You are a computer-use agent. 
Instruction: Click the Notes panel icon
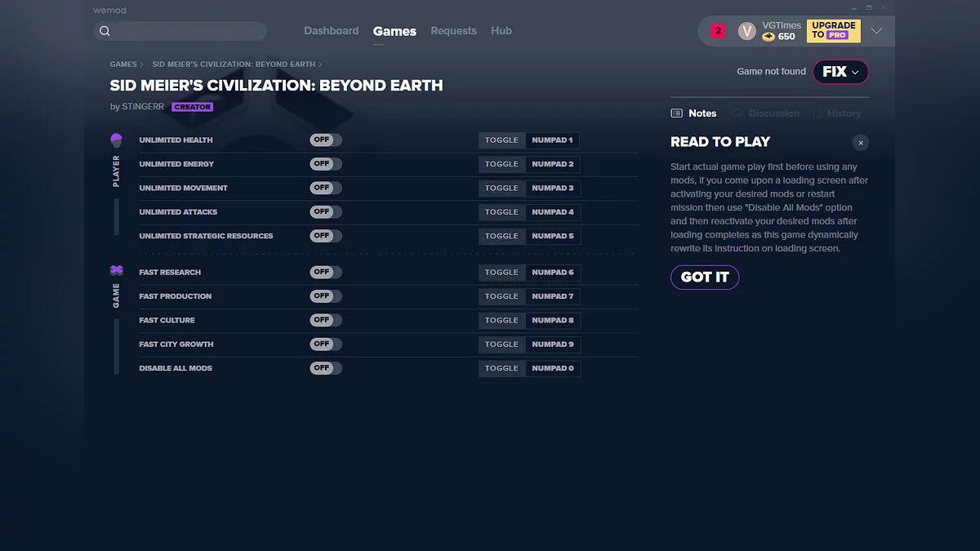tap(676, 113)
